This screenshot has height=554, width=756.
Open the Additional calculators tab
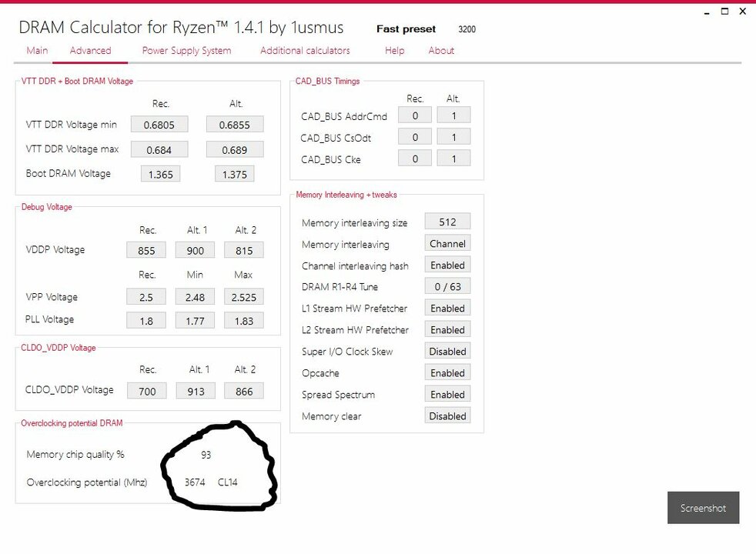(x=305, y=51)
